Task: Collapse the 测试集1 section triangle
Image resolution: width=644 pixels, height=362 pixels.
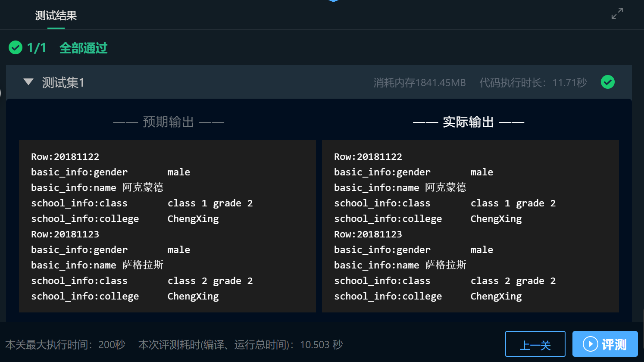Action: click(28, 82)
